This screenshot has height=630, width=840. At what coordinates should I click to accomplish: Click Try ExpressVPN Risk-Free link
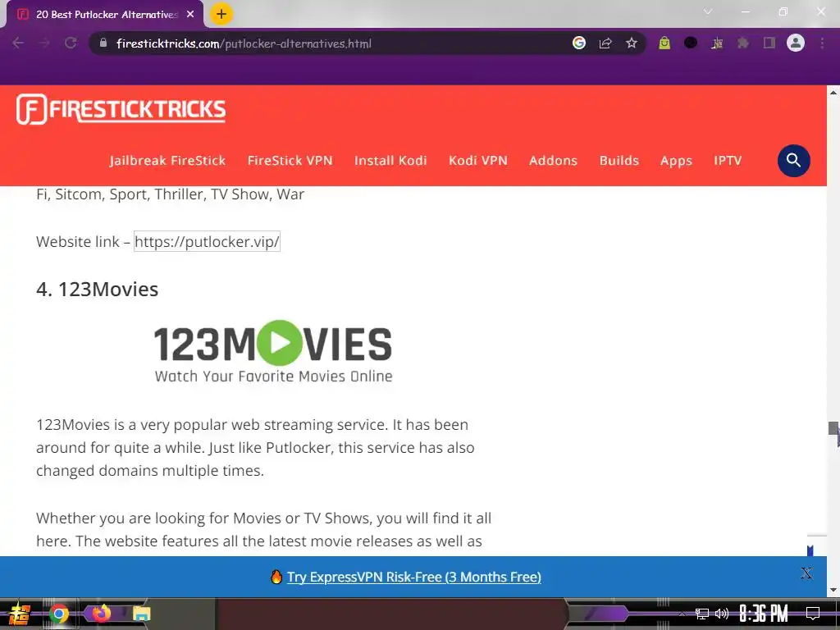tap(413, 577)
